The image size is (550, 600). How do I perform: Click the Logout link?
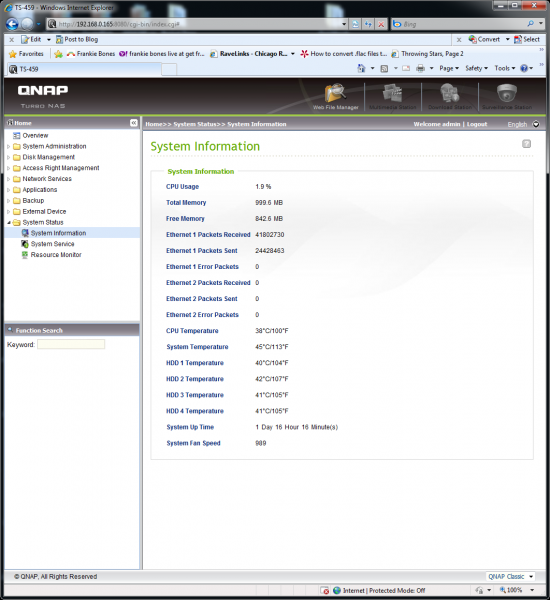477,124
